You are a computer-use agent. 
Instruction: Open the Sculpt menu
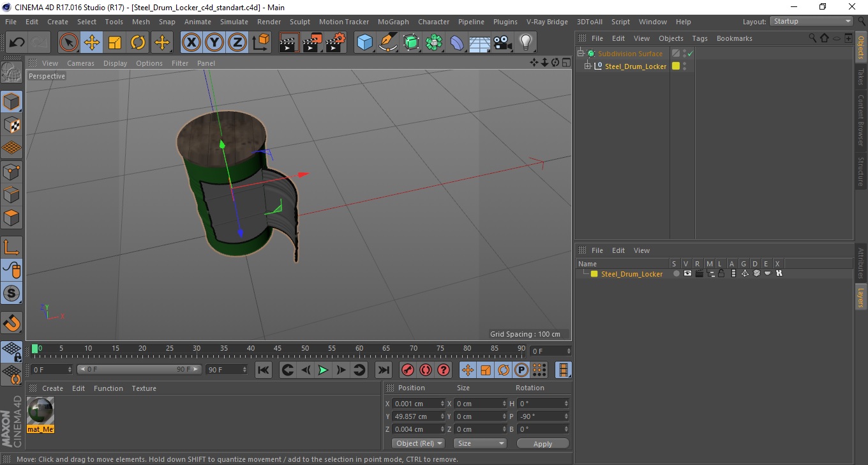click(300, 22)
